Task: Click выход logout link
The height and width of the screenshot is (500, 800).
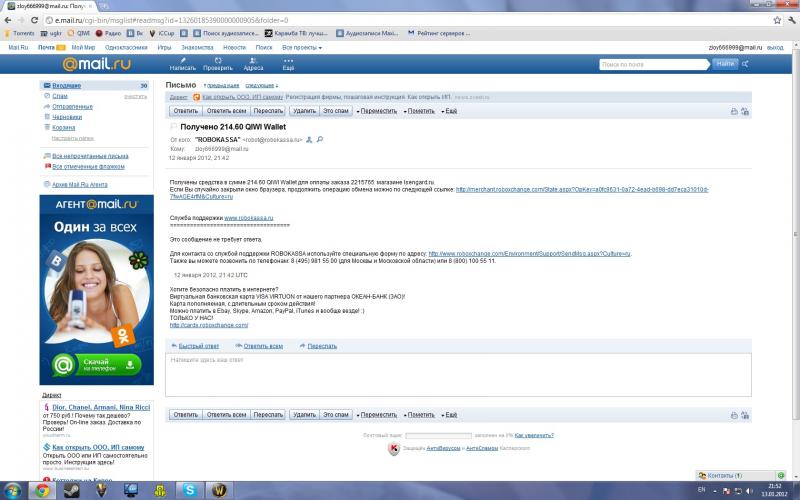Action: (775, 47)
